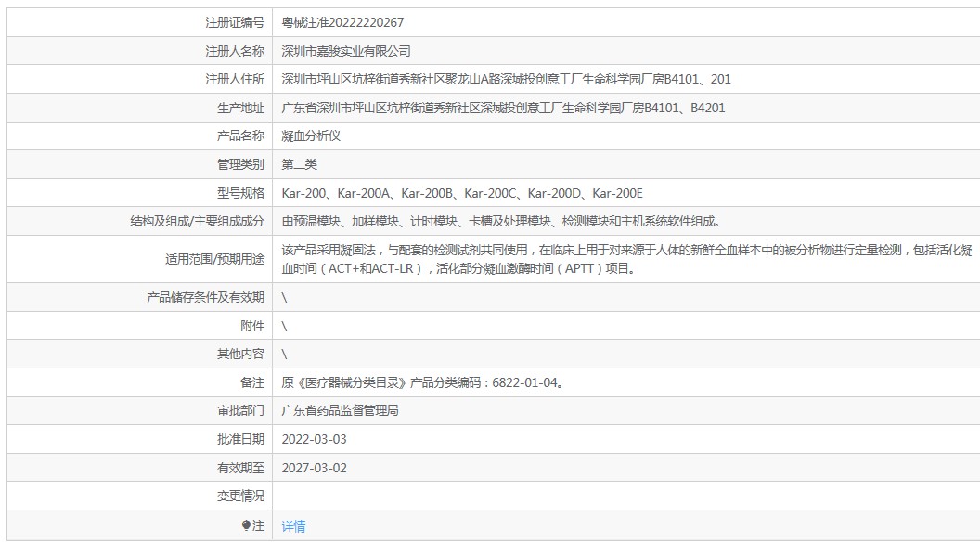This screenshot has height=542, width=980.
Task: Click the 注册人住所 label
Action: pyautogui.click(x=235, y=80)
